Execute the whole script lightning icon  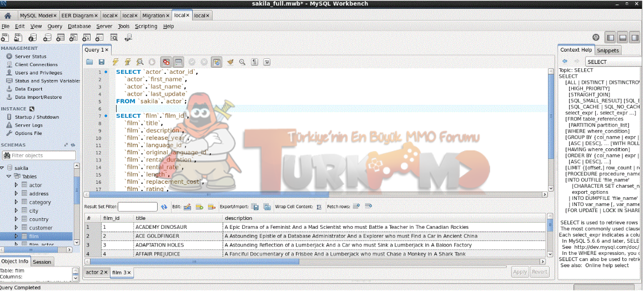point(115,62)
